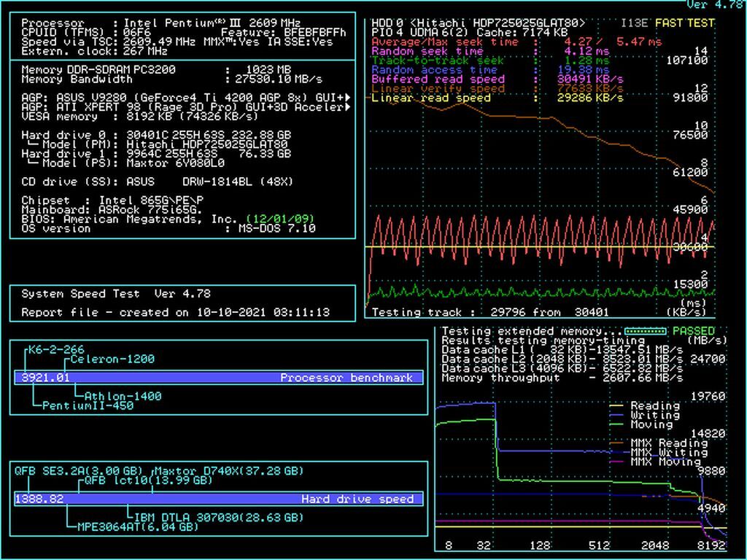Select Linear verify speed orange entry

(x=498, y=88)
